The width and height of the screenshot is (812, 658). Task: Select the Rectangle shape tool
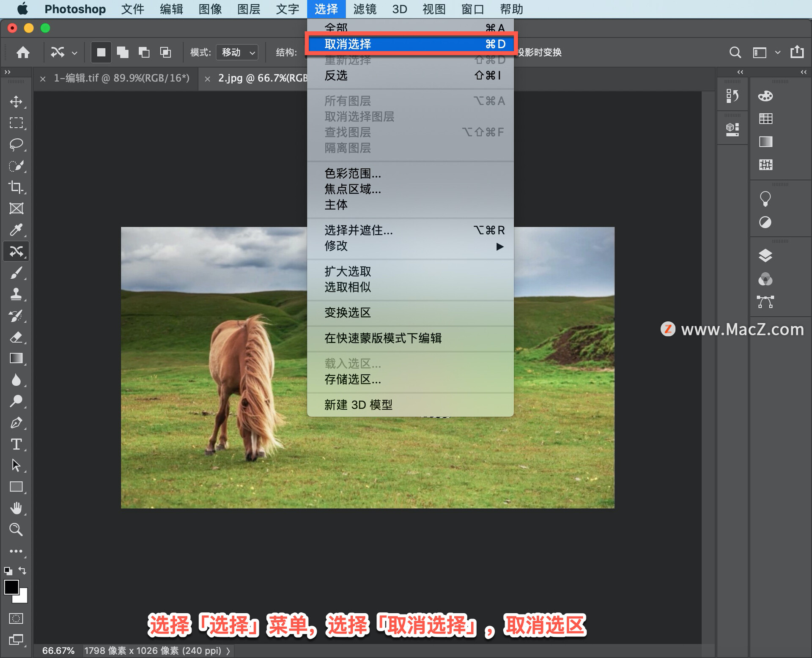[x=16, y=487]
